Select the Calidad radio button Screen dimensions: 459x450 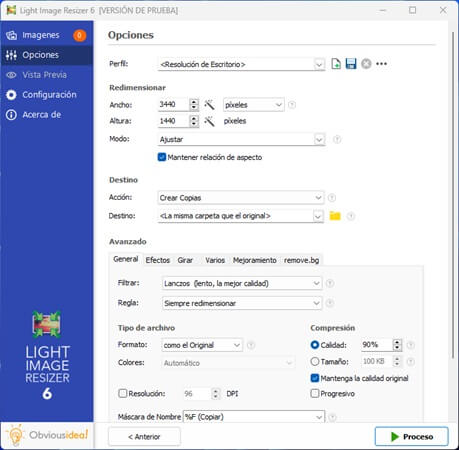(314, 345)
